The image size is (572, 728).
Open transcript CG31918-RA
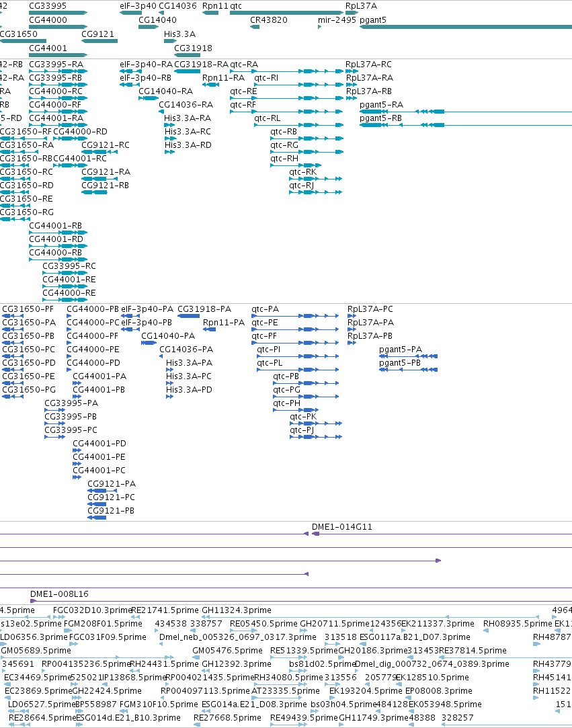202,64
